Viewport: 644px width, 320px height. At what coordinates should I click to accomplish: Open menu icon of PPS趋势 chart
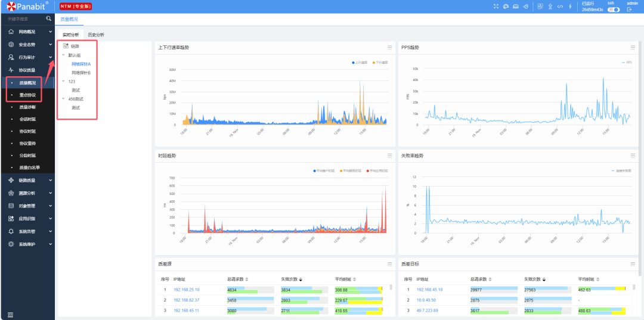point(633,47)
